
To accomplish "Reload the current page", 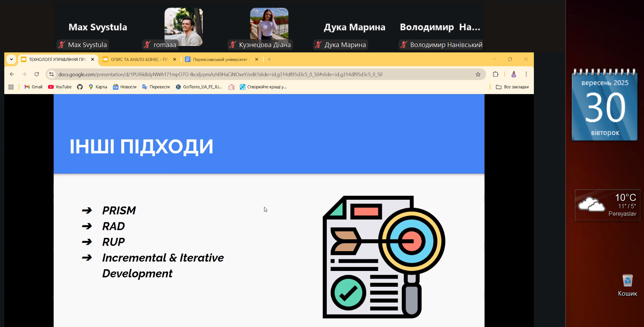I will click(x=37, y=74).
